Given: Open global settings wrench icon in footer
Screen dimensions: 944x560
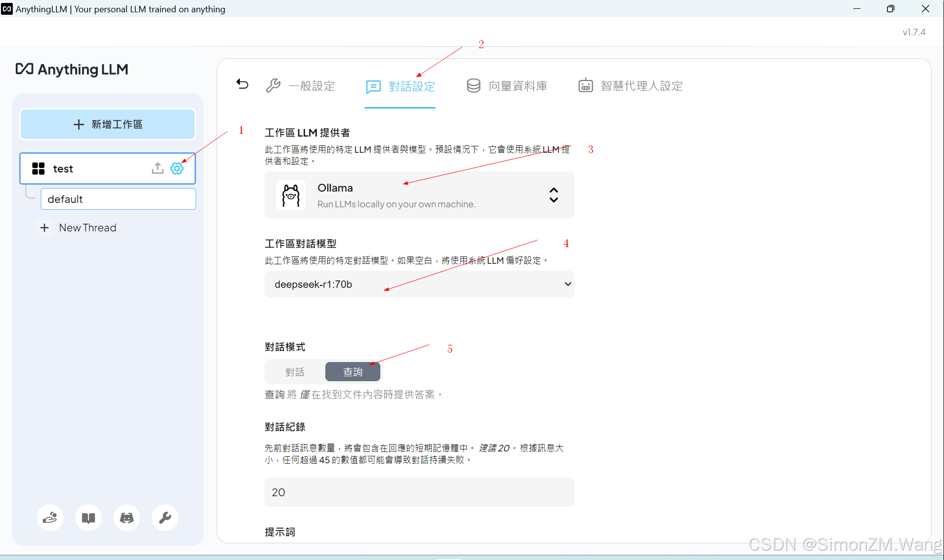Looking at the screenshot, I should click(x=165, y=518).
